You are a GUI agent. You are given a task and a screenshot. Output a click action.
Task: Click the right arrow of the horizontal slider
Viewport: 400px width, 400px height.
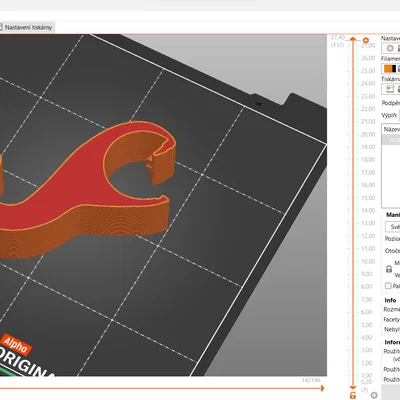[322, 388]
